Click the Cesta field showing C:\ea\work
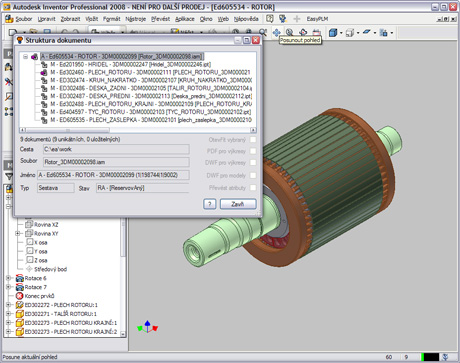Viewport: 460px width, 363px height. [116, 149]
